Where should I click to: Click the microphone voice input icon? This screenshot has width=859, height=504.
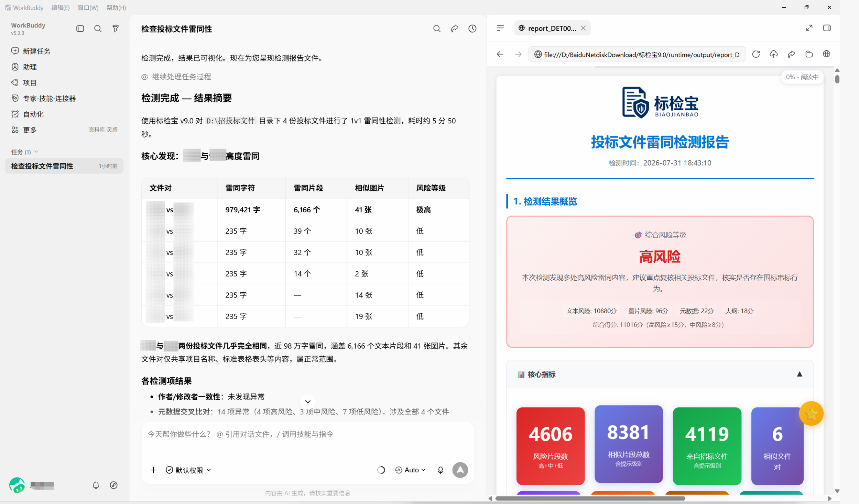tap(441, 470)
